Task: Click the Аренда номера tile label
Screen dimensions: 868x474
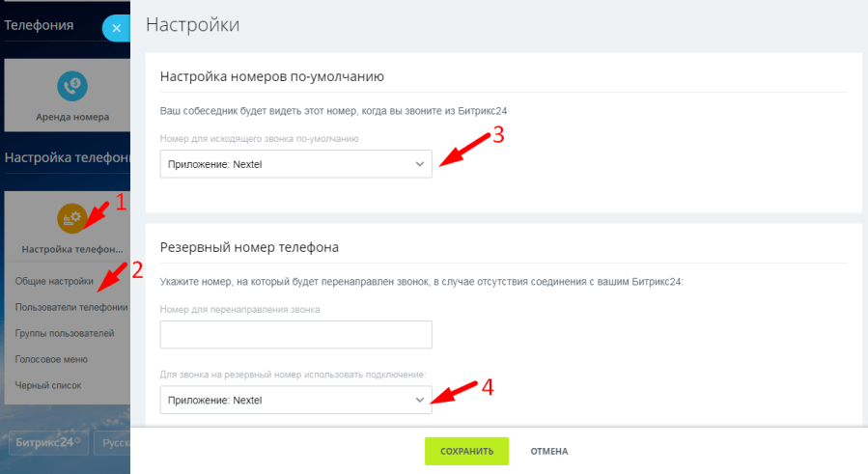Action: pos(71,117)
